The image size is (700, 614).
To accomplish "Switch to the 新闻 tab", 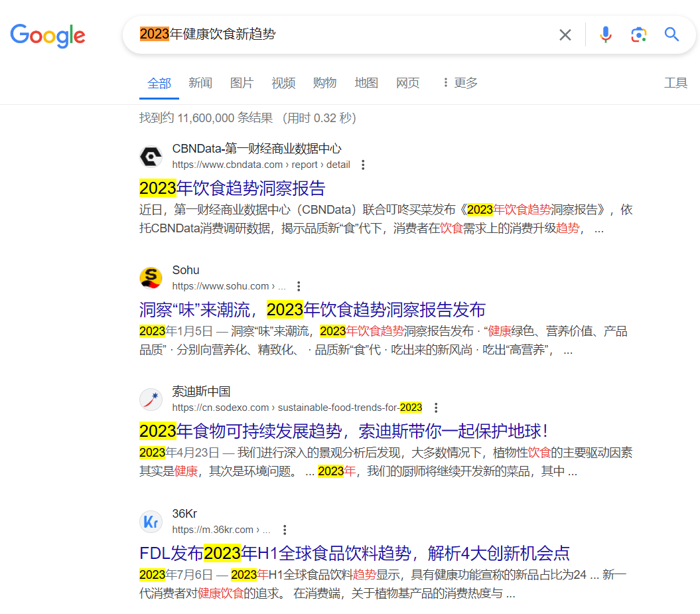I will [x=200, y=83].
